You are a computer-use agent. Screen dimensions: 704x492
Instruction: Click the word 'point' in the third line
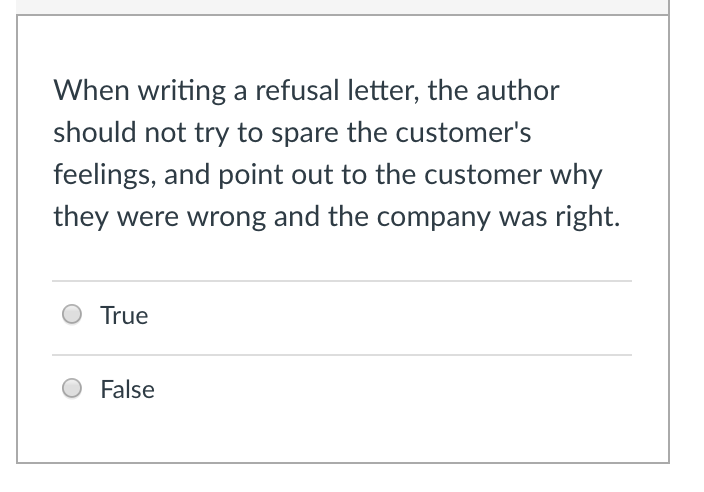click(251, 175)
